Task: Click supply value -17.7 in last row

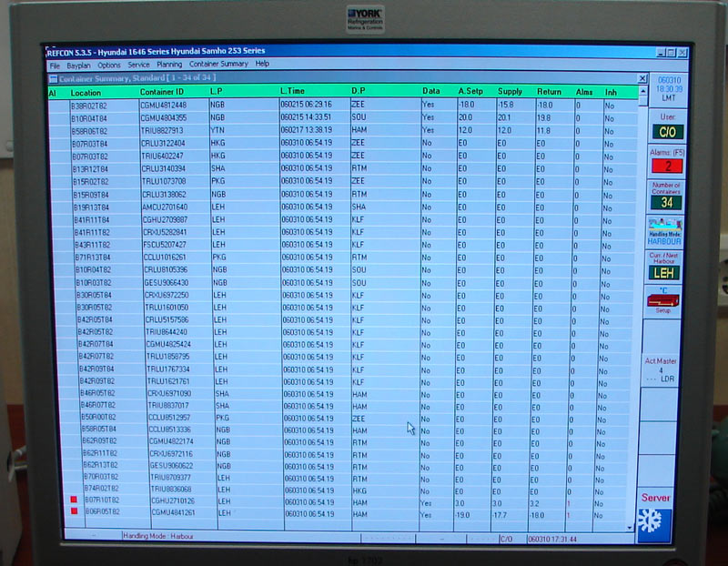Action: pos(500,515)
